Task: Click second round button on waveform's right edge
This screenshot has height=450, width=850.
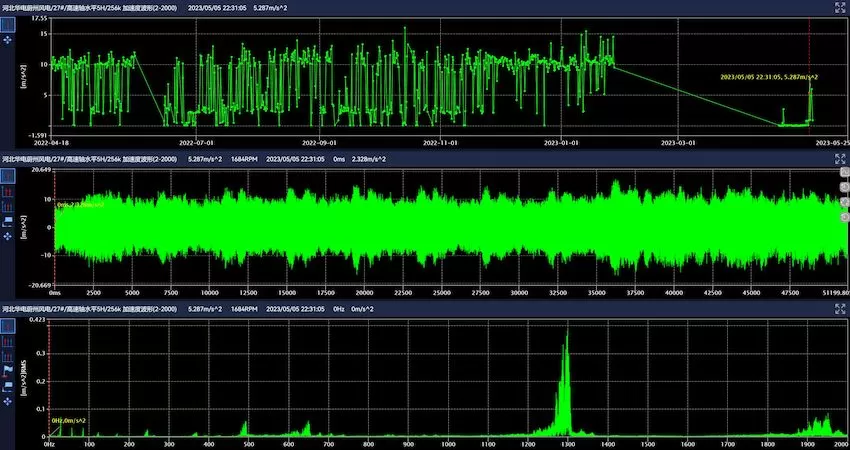Action: [x=843, y=188]
